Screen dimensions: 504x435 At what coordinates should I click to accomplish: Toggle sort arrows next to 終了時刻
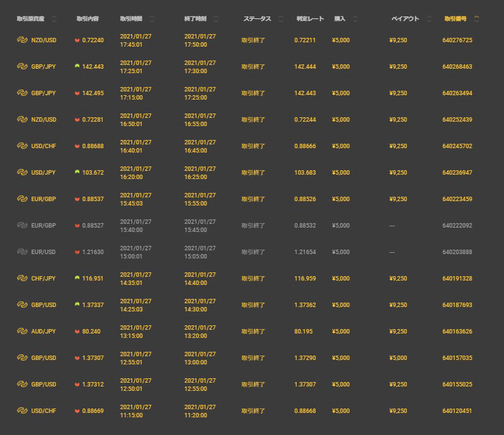pyautogui.click(x=216, y=19)
